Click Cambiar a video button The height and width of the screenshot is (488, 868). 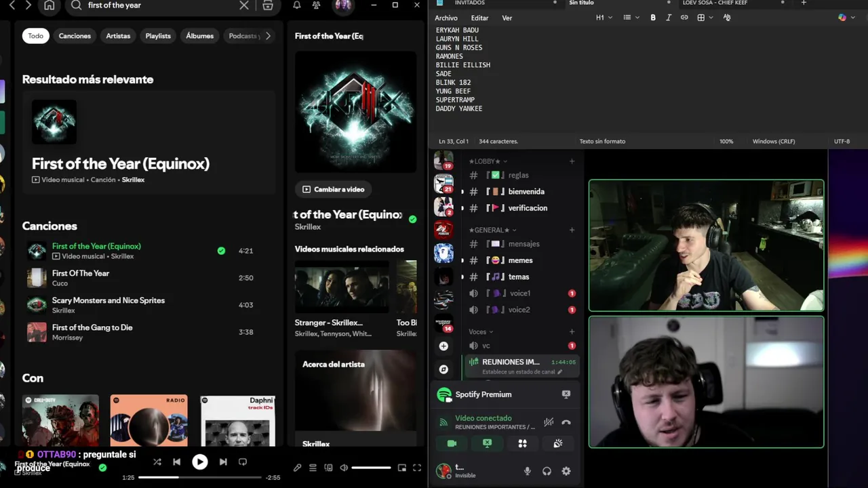(x=334, y=189)
